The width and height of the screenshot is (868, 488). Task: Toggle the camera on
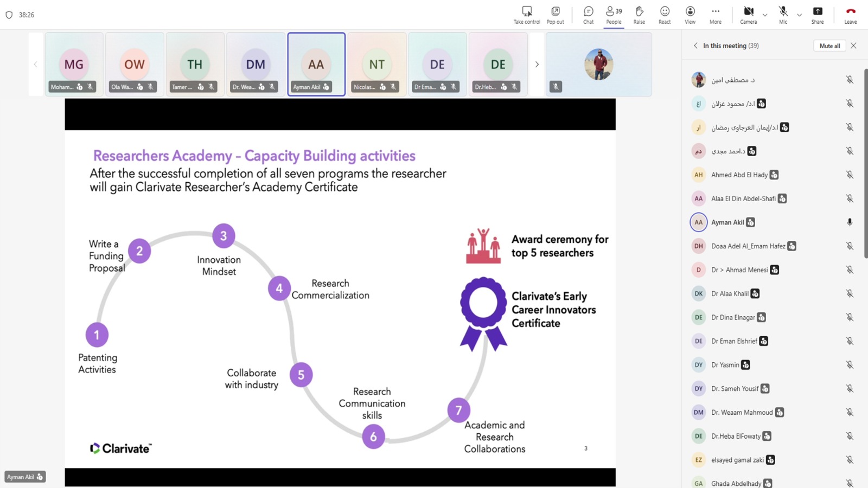(x=748, y=15)
